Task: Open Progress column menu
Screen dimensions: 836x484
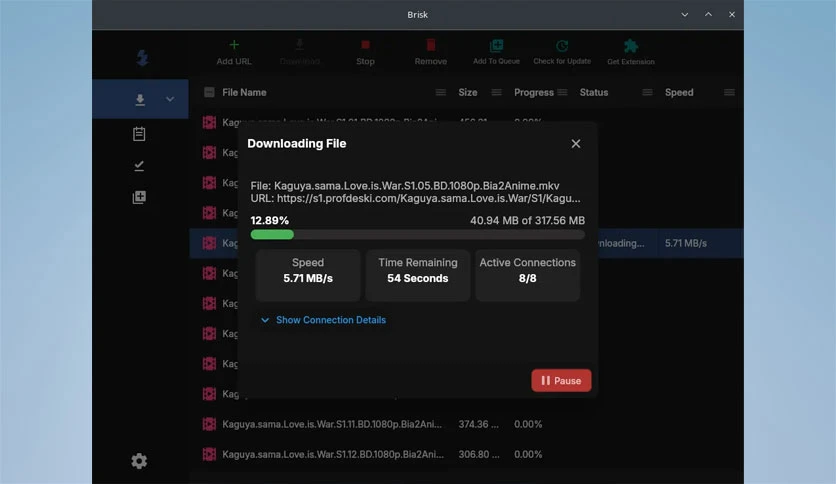Action: (x=562, y=92)
